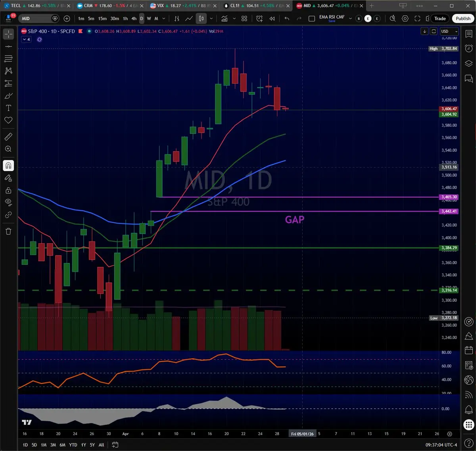Select the trend line drawing tool

pyautogui.click(x=8, y=46)
